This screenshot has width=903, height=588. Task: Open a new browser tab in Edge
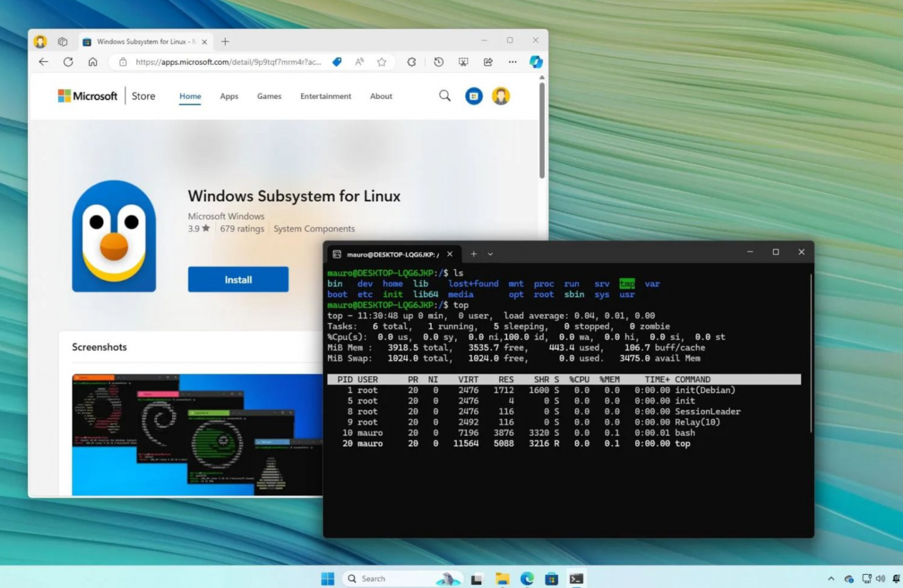click(225, 42)
